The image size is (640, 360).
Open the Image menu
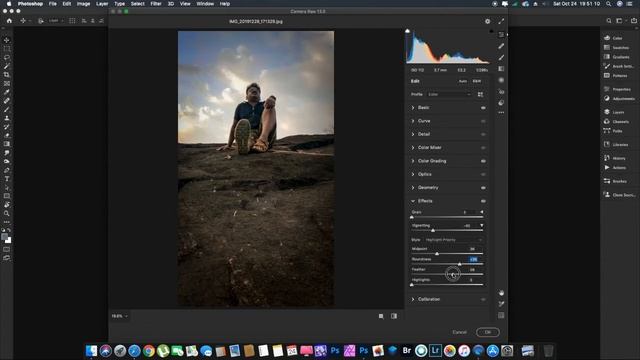83,4
